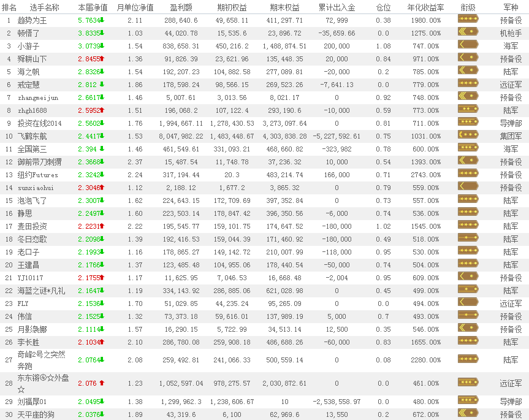Click the rank badge icon for zhgh1688

pyautogui.click(x=468, y=109)
